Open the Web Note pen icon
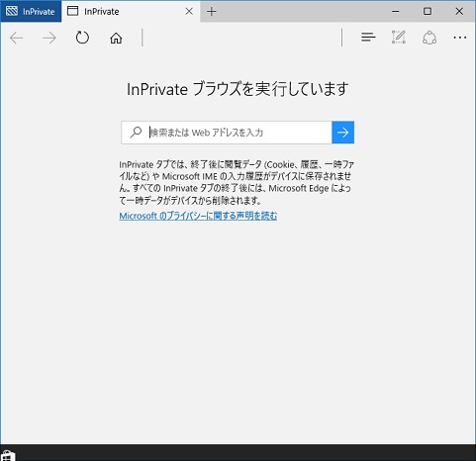 tap(399, 38)
